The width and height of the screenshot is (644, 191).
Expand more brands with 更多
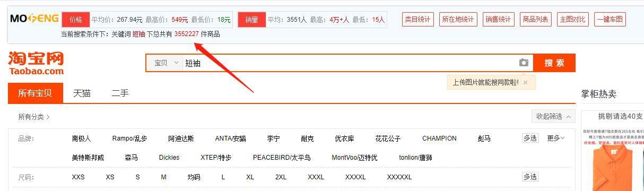click(555, 138)
